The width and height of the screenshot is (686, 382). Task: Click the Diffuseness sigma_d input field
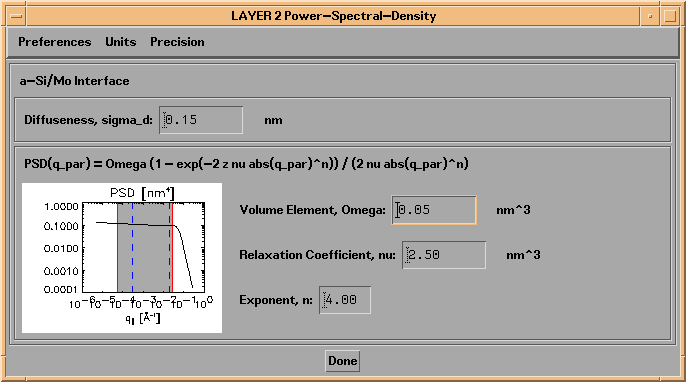[201, 120]
